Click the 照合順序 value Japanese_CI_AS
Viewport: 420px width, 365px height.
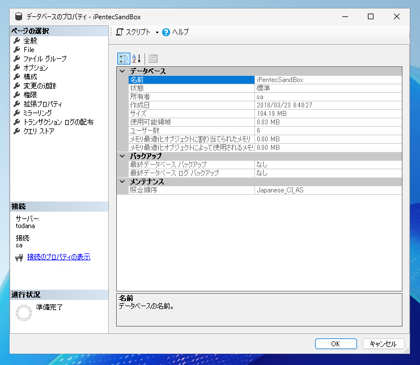280,190
